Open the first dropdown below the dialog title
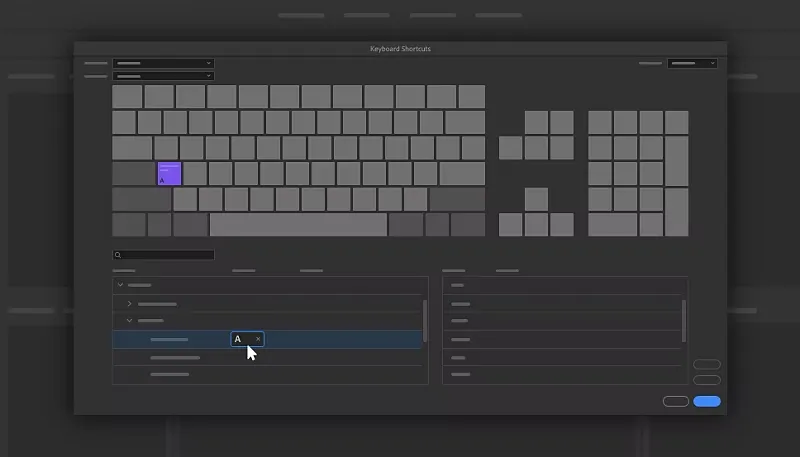Viewport: 800px width, 457px height. 163,63
